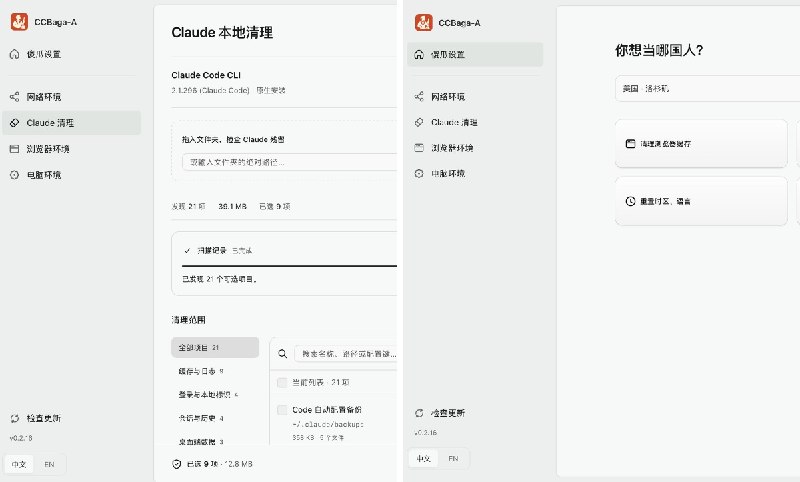This screenshot has height=482, width=800.
Task: Click the 2.1.206 (Claude Code) version text
Action: pyautogui.click(x=210, y=90)
